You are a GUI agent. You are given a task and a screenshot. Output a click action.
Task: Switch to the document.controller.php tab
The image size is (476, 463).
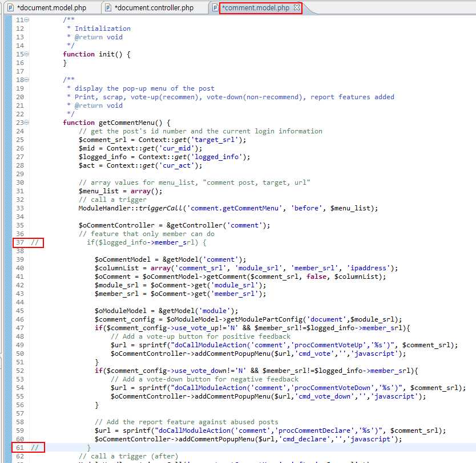click(154, 8)
